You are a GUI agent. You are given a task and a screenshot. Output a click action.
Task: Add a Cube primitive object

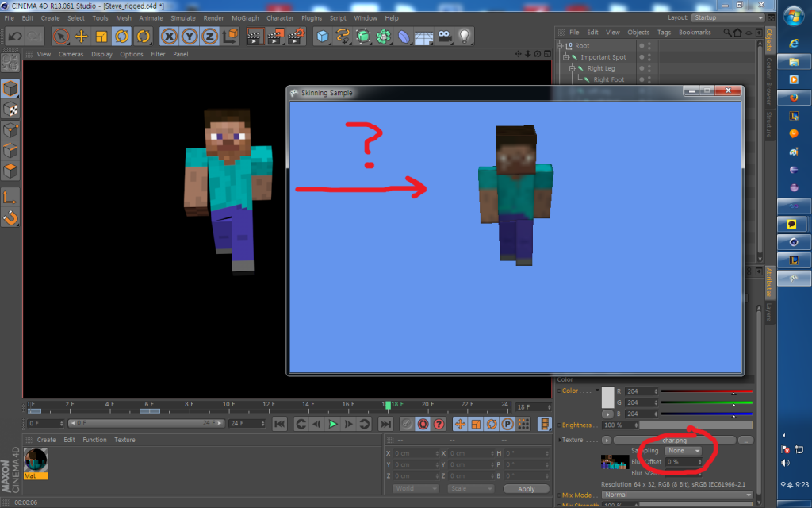click(x=322, y=37)
